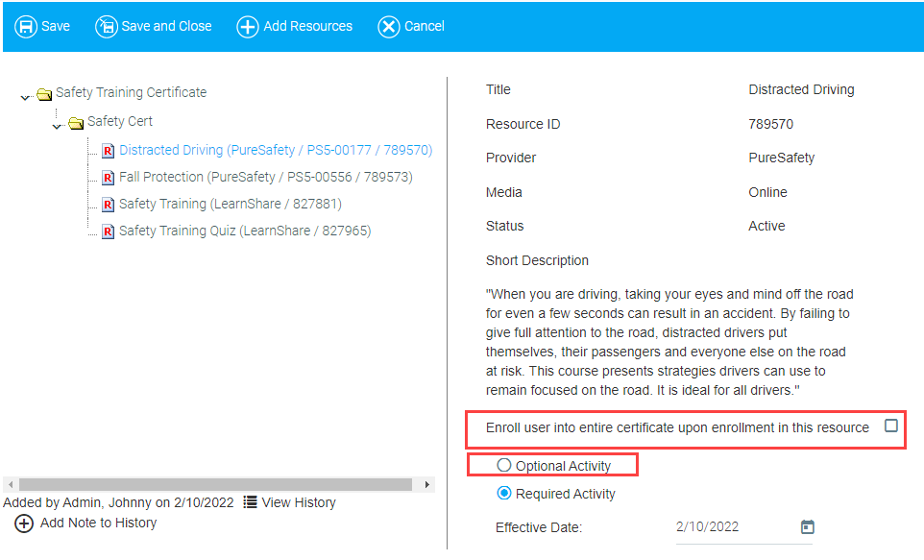
Task: Click the Effective Date input field
Action: (x=734, y=526)
